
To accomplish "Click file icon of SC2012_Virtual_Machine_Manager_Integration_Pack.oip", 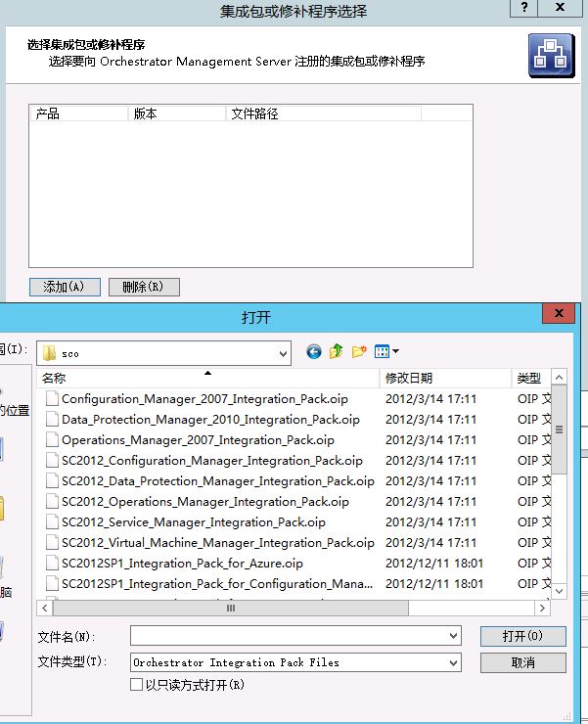I will point(52,543).
